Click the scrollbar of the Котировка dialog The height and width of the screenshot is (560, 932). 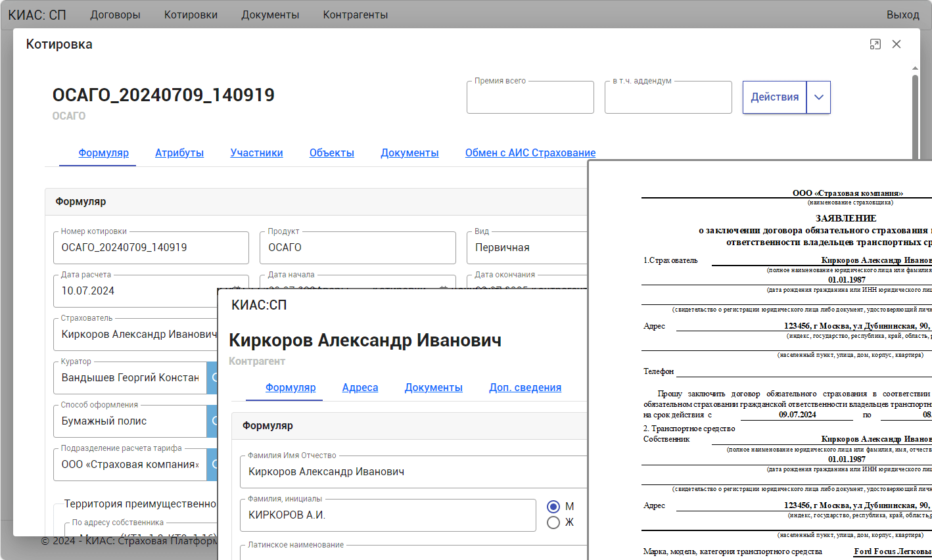point(915,118)
